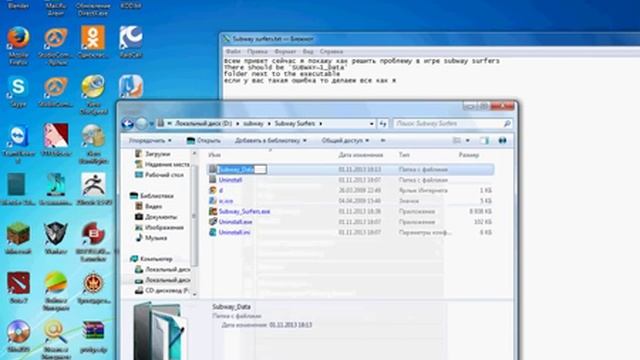Toggle the preview pane button

[x=484, y=140]
